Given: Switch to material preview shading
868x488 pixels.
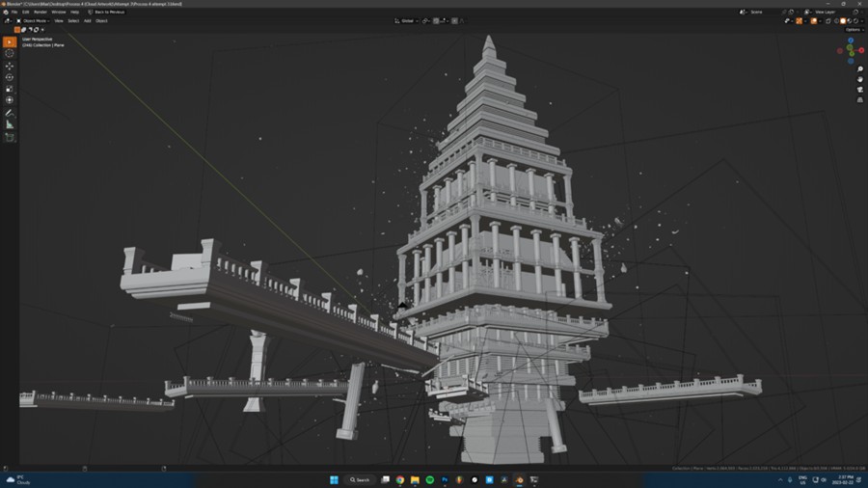Looking at the screenshot, I should tap(850, 21).
